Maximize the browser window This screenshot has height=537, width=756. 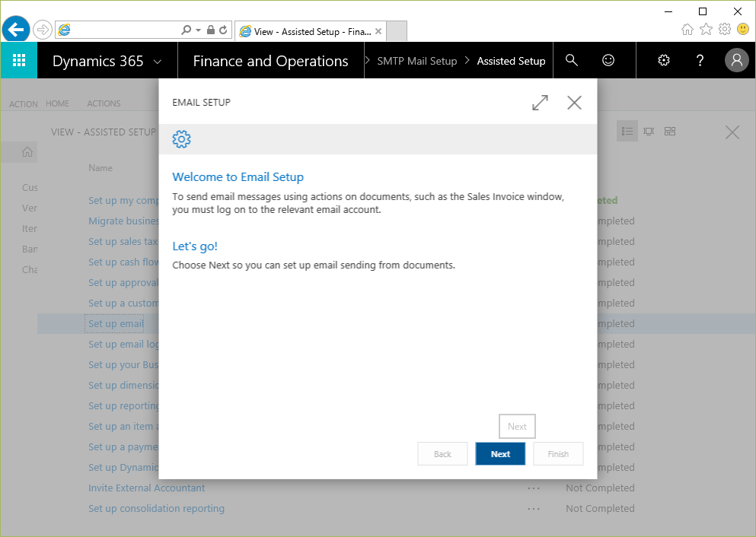(x=703, y=11)
